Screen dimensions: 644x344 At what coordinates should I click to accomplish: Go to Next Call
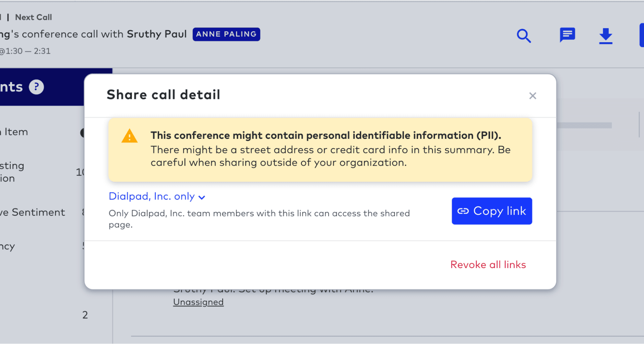click(33, 17)
